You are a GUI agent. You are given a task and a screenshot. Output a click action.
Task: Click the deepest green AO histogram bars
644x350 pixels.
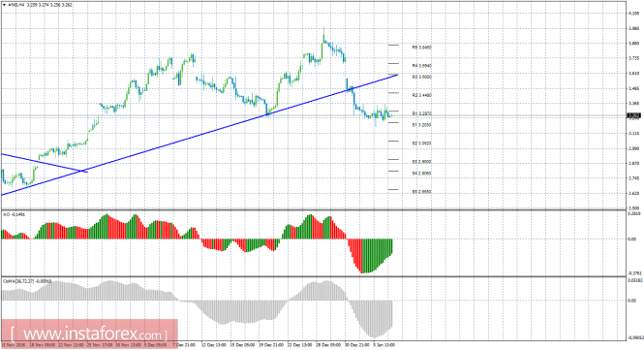(366, 256)
